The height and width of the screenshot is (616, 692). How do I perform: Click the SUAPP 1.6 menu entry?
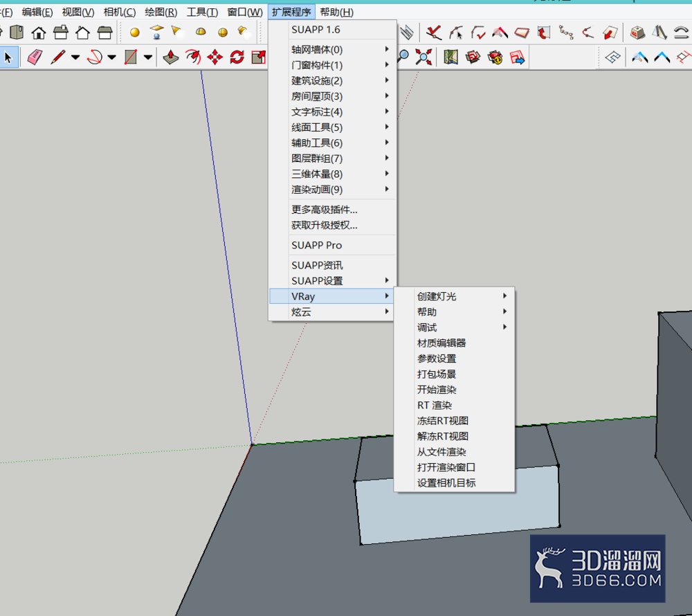pyautogui.click(x=332, y=30)
